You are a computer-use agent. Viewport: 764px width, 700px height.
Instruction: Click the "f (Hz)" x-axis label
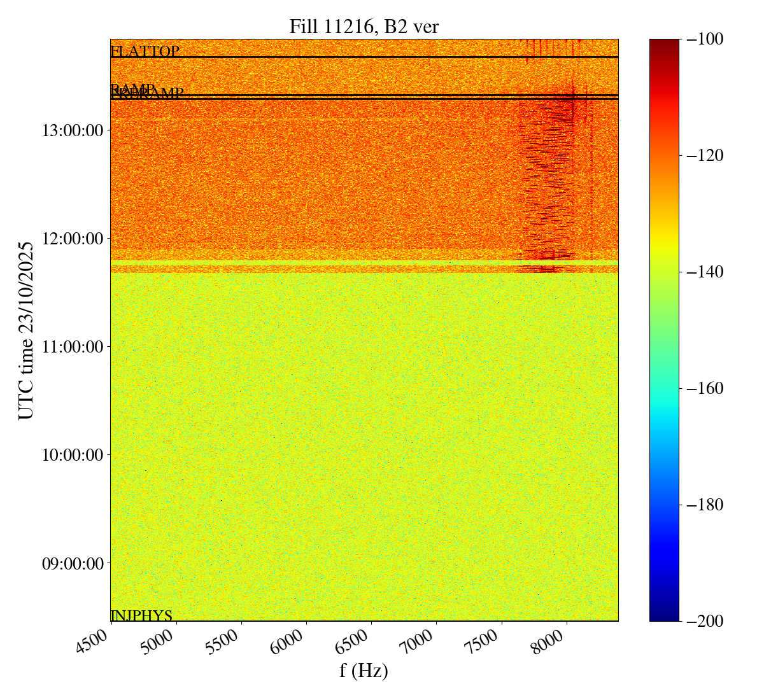364,670
